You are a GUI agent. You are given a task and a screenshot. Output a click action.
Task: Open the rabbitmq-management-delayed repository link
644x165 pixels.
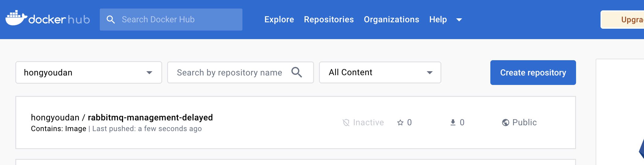pos(150,117)
